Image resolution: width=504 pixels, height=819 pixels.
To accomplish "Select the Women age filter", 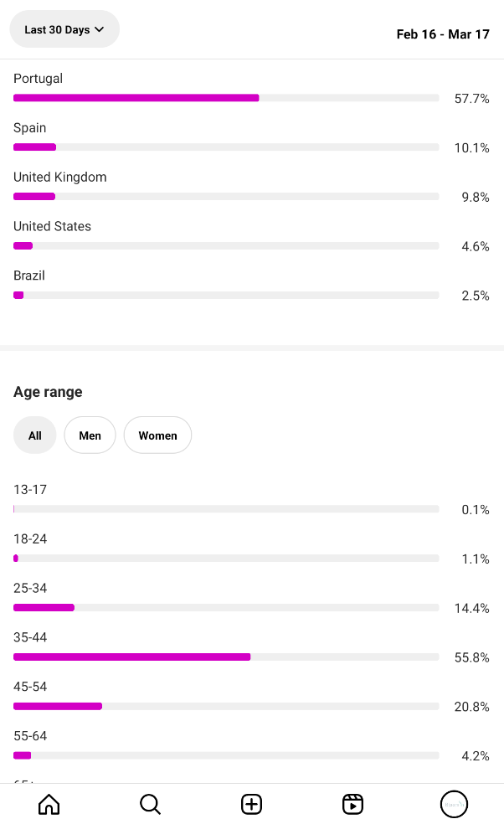I will pyautogui.click(x=157, y=435).
